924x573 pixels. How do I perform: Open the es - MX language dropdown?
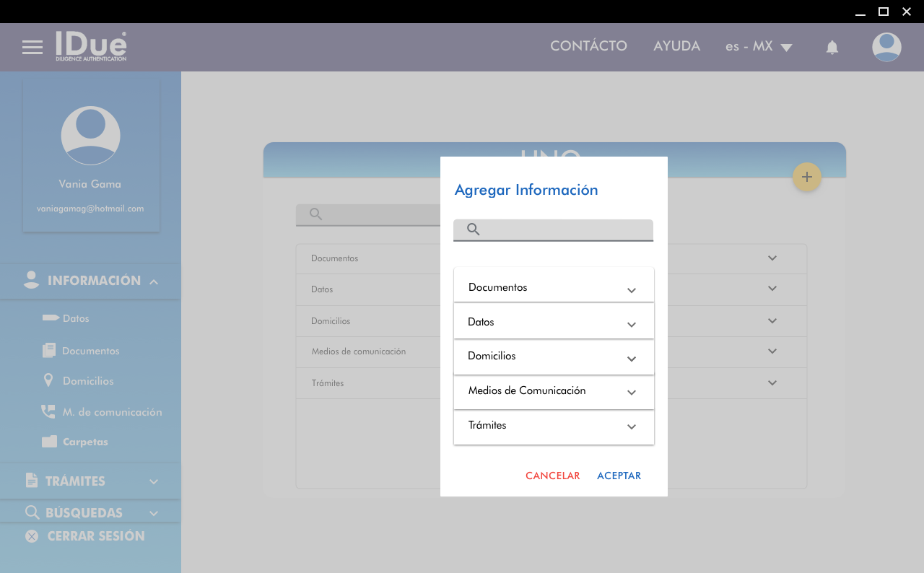click(x=759, y=47)
